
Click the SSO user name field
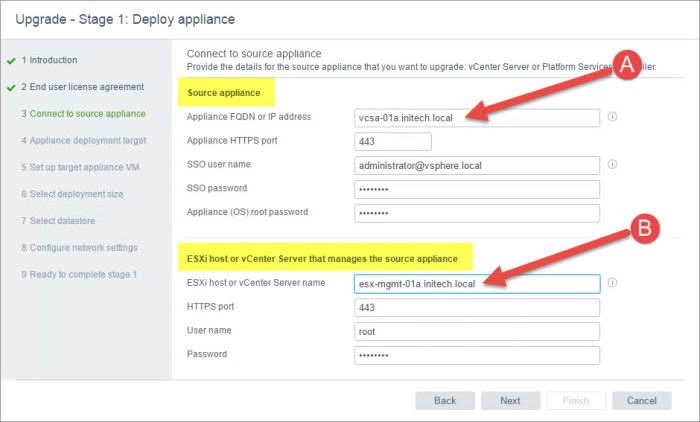click(x=477, y=166)
